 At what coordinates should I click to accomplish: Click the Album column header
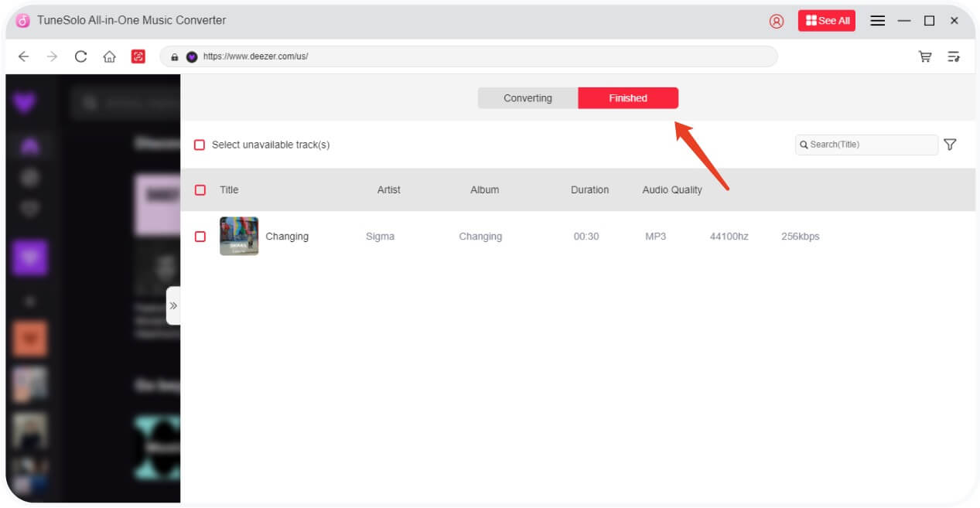coord(485,189)
